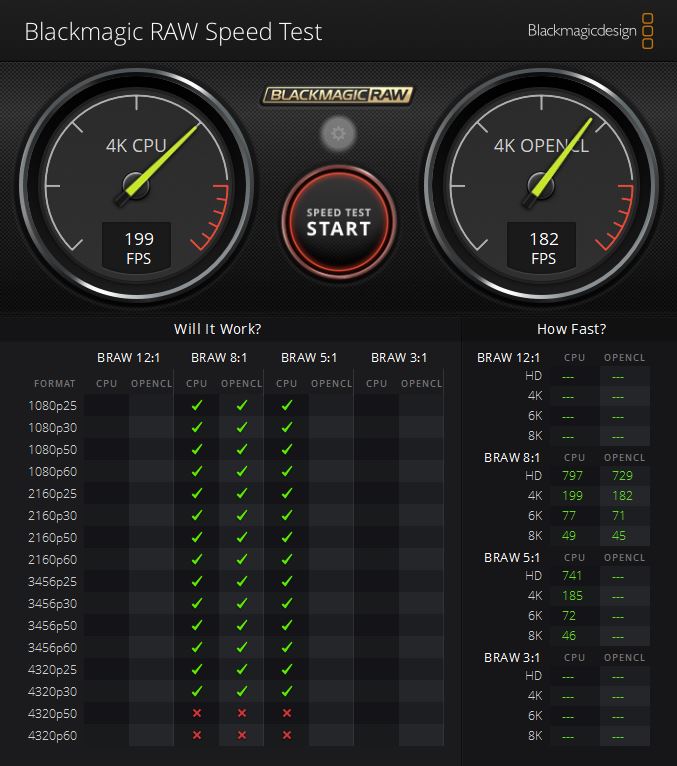Click the BRAW 5:1 HD CPU value 741
Image resolution: width=677 pixels, height=766 pixels.
(x=572, y=575)
